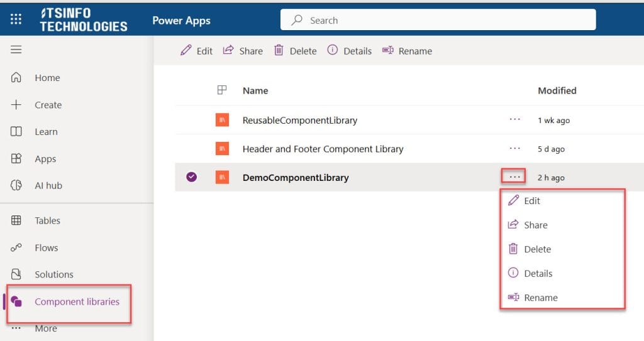The image size is (644, 341).
Task: Deselect the DemoComponentLibrary row checkmark
Action: [191, 177]
